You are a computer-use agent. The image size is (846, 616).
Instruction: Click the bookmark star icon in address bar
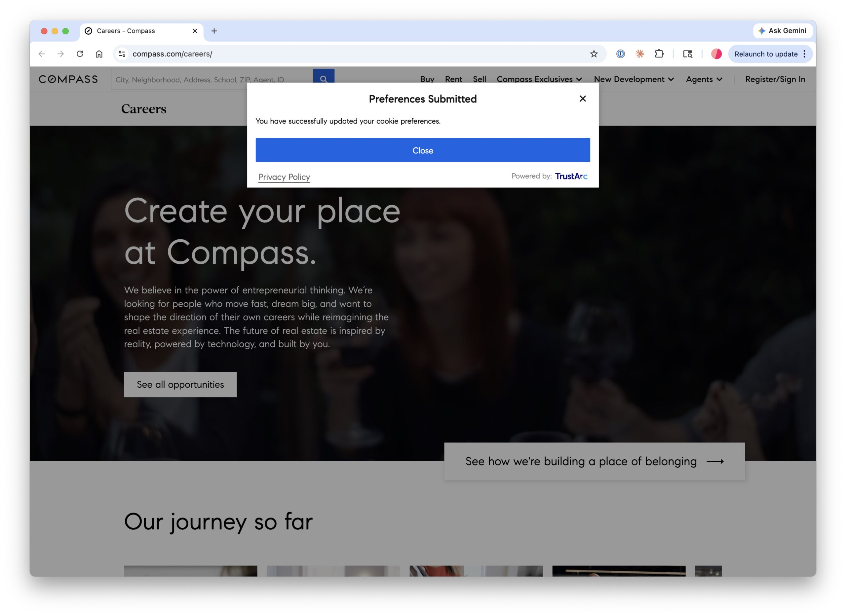(x=594, y=54)
